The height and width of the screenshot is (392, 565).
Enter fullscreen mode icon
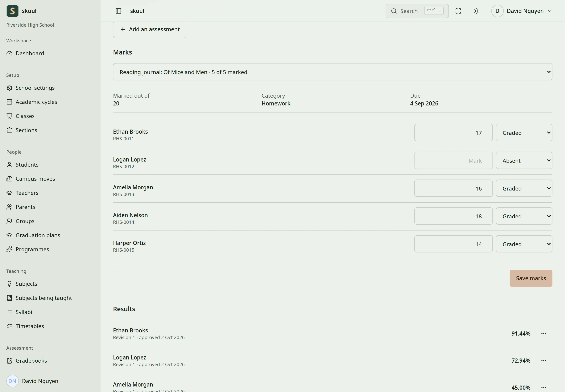click(x=458, y=11)
